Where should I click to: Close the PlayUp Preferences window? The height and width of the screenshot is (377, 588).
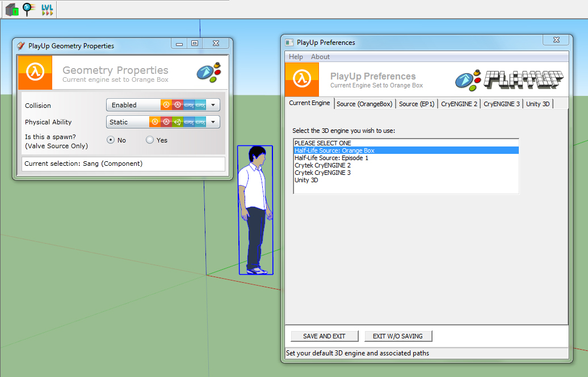(x=556, y=40)
